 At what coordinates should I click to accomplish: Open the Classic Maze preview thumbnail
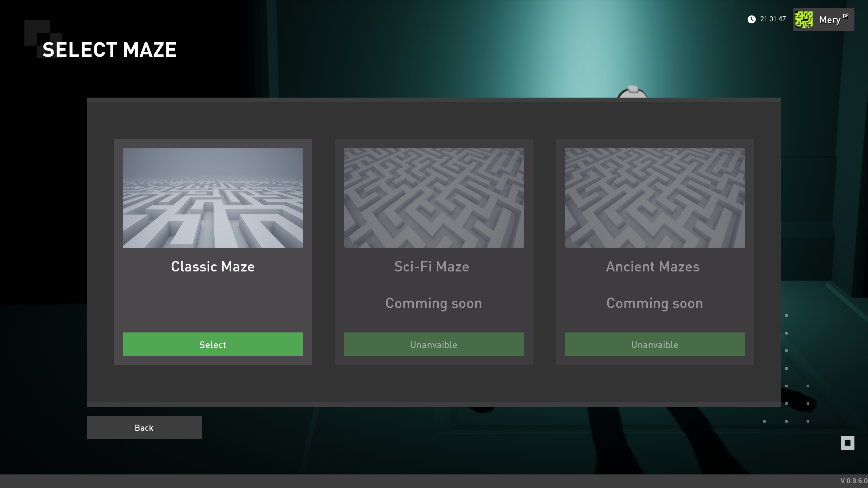213,198
